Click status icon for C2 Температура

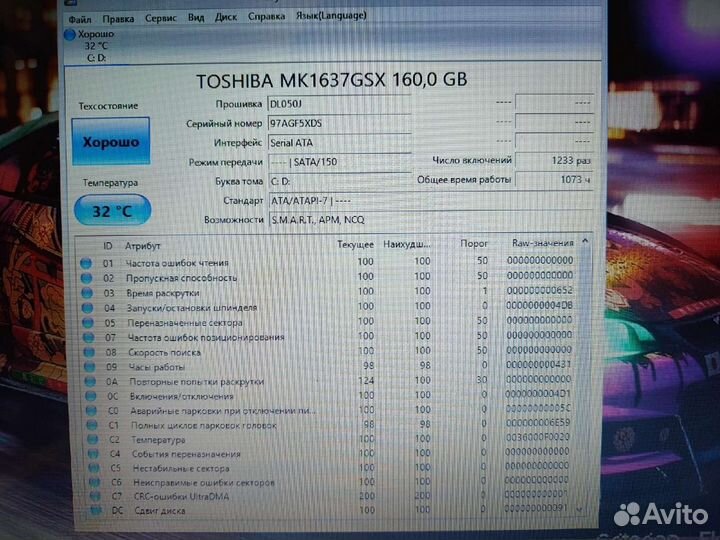pos(88,439)
